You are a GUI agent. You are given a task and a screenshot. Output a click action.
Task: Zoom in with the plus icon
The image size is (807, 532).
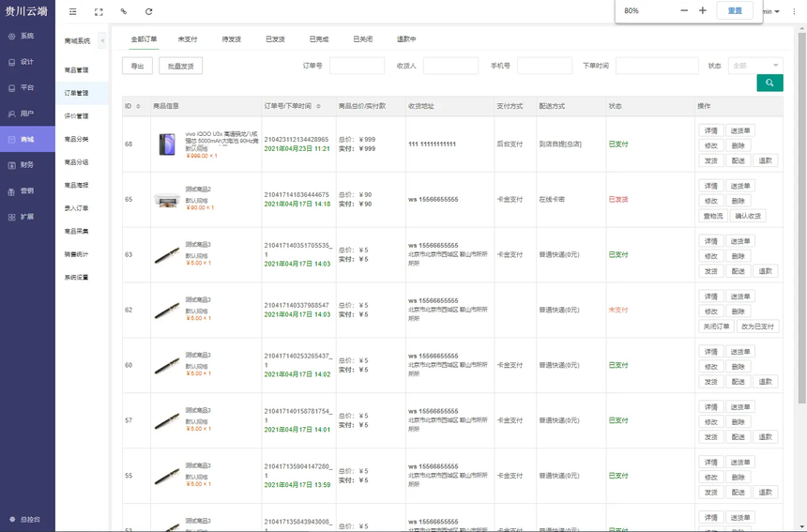pos(703,11)
